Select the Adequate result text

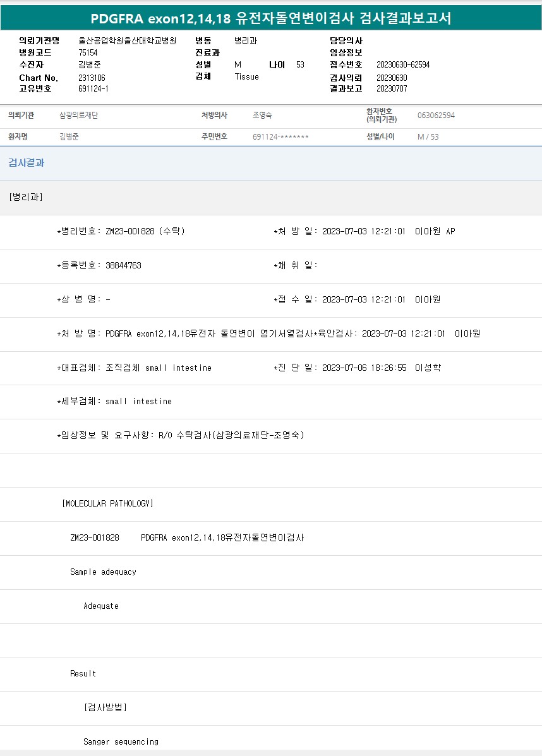(101, 606)
